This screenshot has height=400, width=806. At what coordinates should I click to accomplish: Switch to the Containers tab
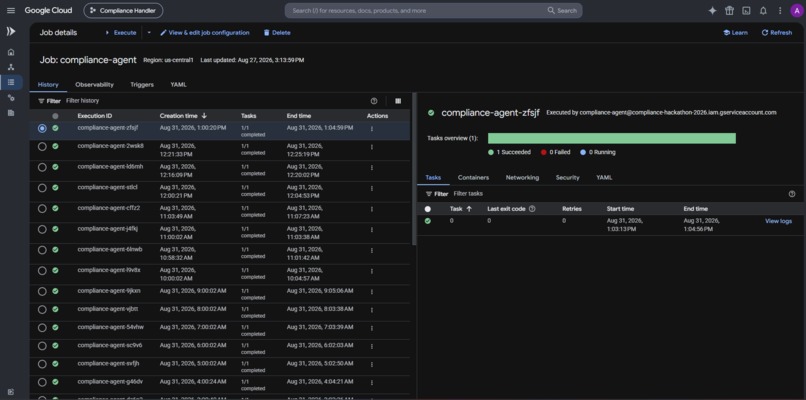coord(473,177)
